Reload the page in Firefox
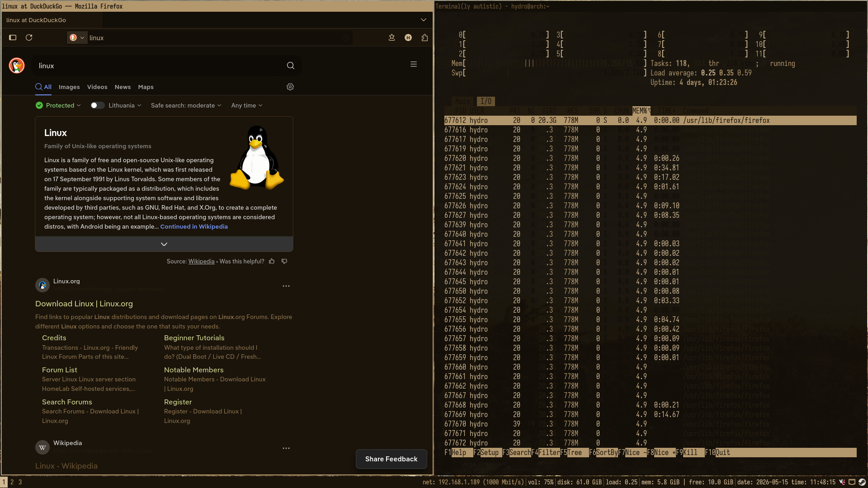 [x=29, y=38]
